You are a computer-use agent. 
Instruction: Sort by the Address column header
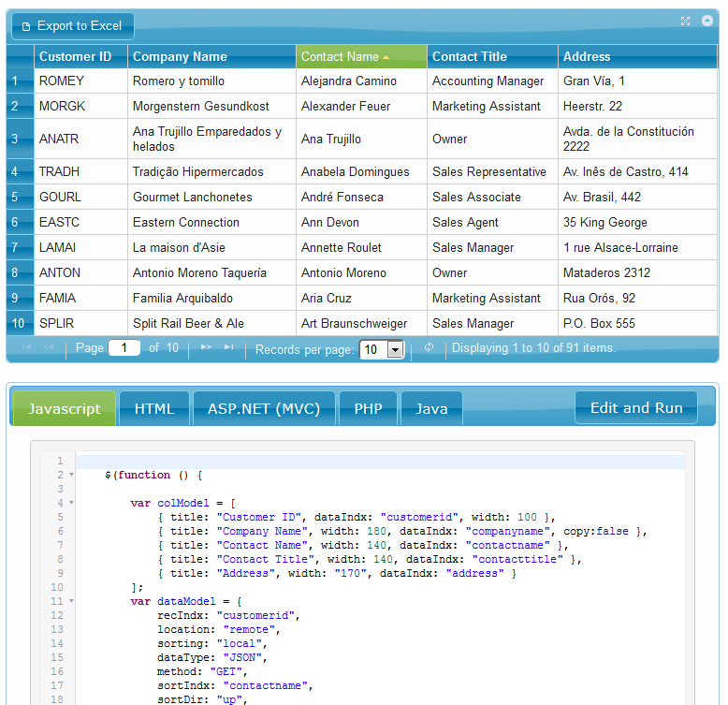[x=638, y=57]
